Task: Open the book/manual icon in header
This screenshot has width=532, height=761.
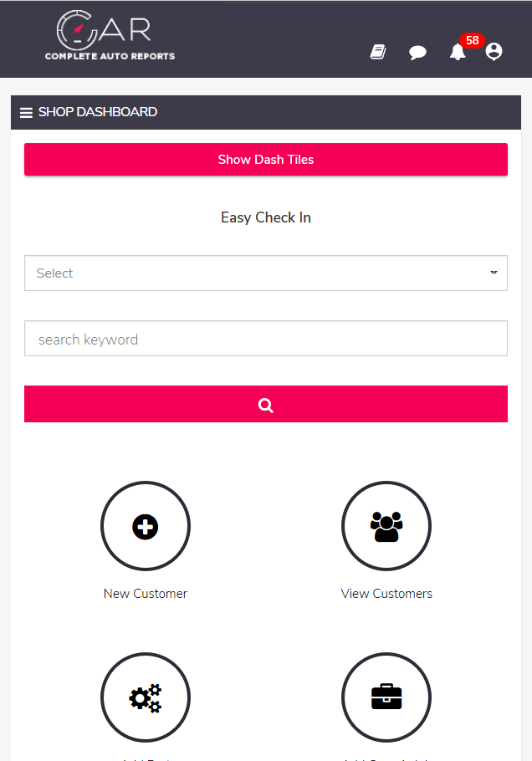Action: [x=378, y=52]
